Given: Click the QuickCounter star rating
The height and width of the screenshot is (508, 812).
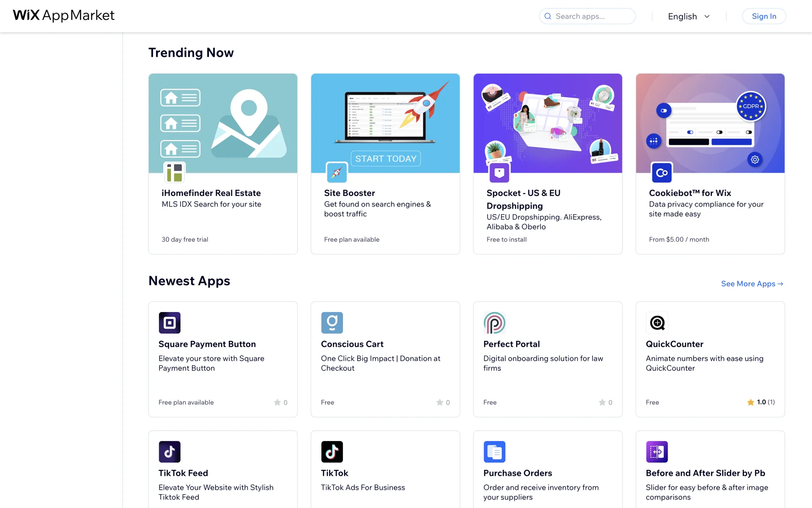Looking at the screenshot, I should tap(760, 402).
